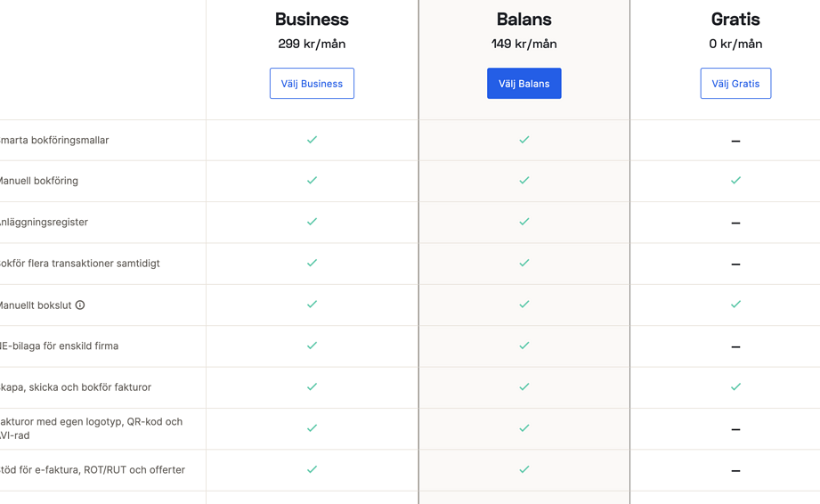Viewport: 820px width, 504px height.
Task: Choose the Välj Gratis plan button
Action: coord(735,83)
